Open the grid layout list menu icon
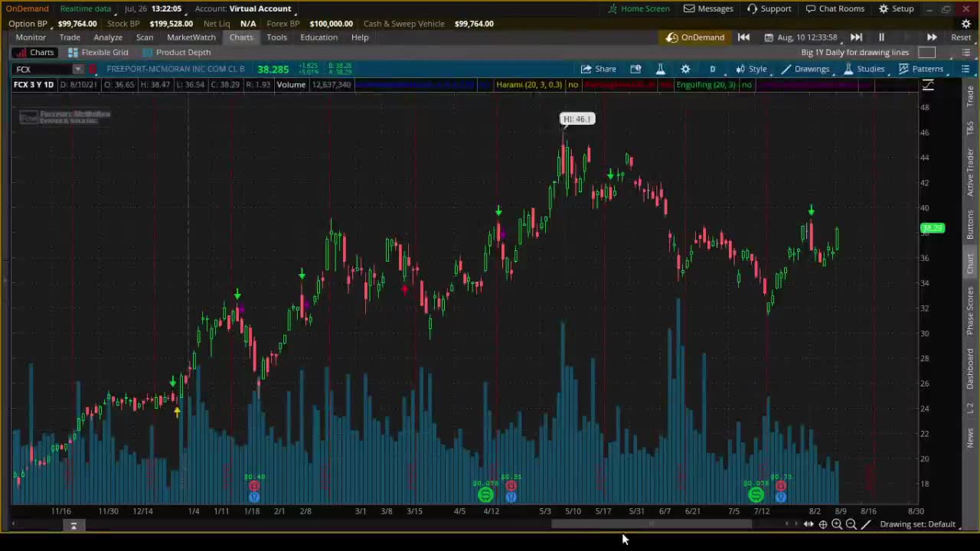The width and height of the screenshot is (980, 551). point(965,52)
